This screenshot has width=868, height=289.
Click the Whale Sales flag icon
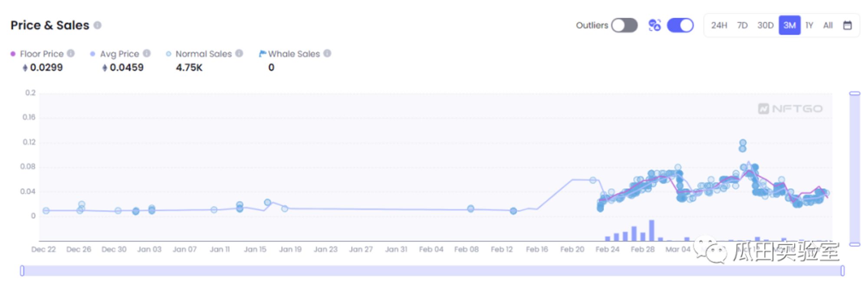262,53
